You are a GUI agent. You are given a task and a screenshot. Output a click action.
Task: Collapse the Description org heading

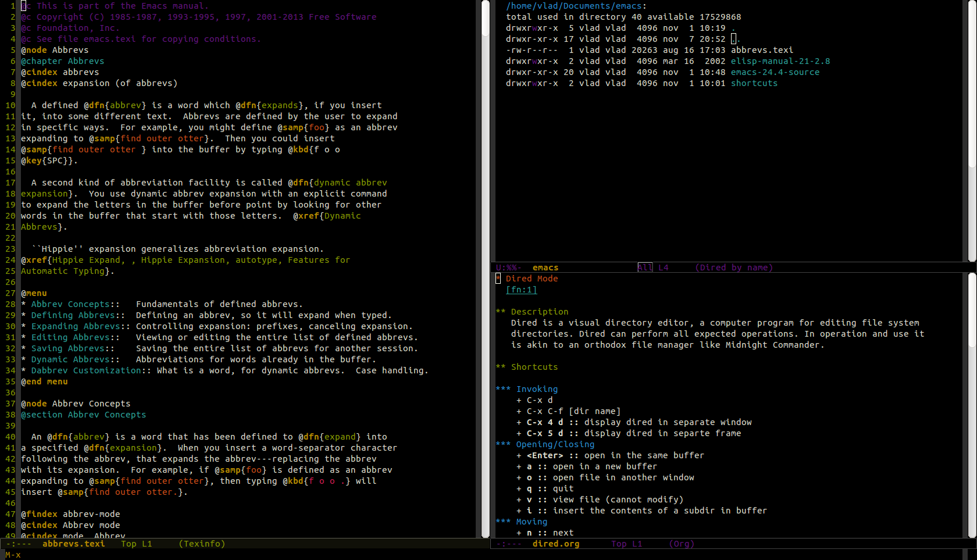click(532, 312)
